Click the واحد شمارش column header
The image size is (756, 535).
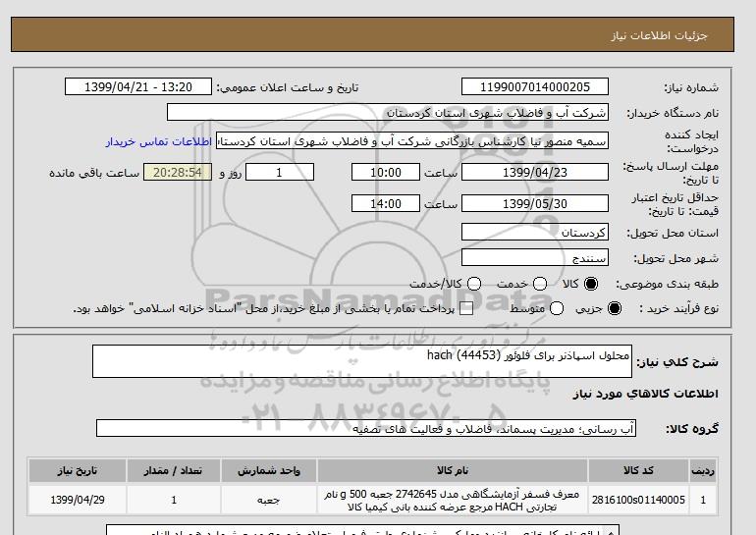[269, 471]
